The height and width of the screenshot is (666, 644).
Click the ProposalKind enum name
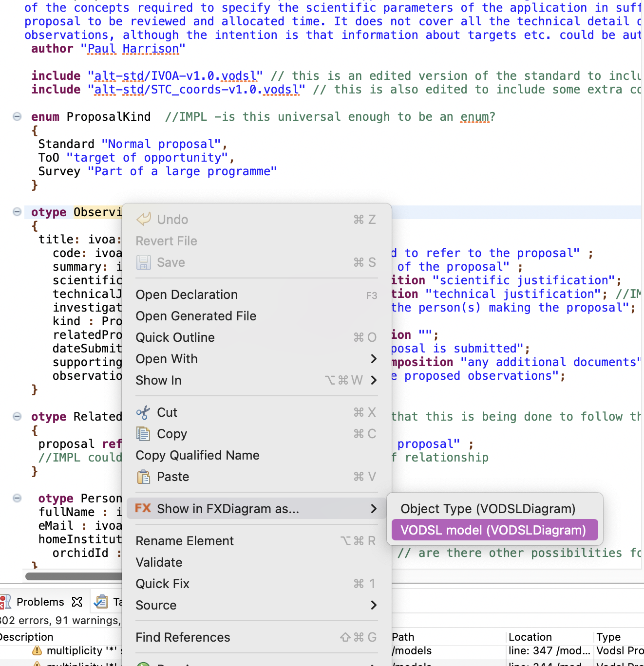coord(109,117)
